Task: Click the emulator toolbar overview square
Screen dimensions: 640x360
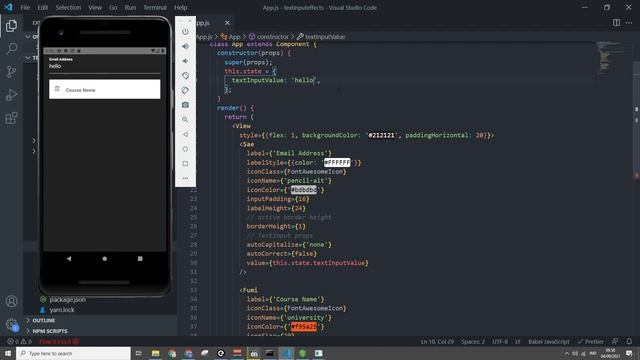Action: click(x=185, y=164)
